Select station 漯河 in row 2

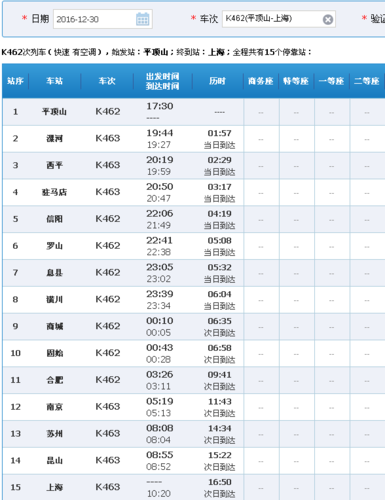pos(54,138)
